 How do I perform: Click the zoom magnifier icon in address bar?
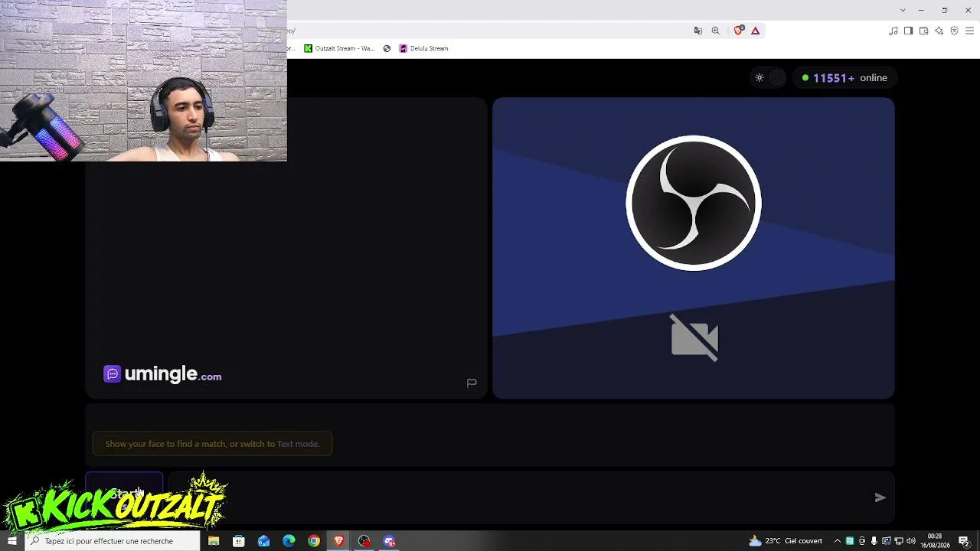click(716, 31)
